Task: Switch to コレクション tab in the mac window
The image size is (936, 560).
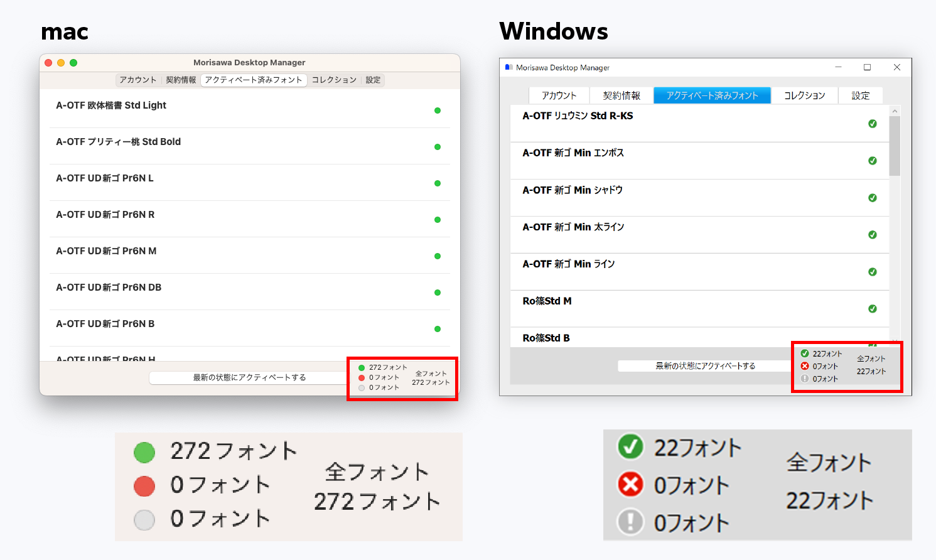Action: (334, 80)
